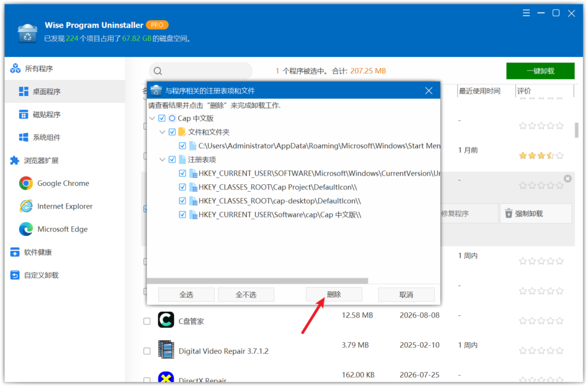The width and height of the screenshot is (588, 387).
Task: Click the DirectX Repair program icon
Action: point(166,377)
